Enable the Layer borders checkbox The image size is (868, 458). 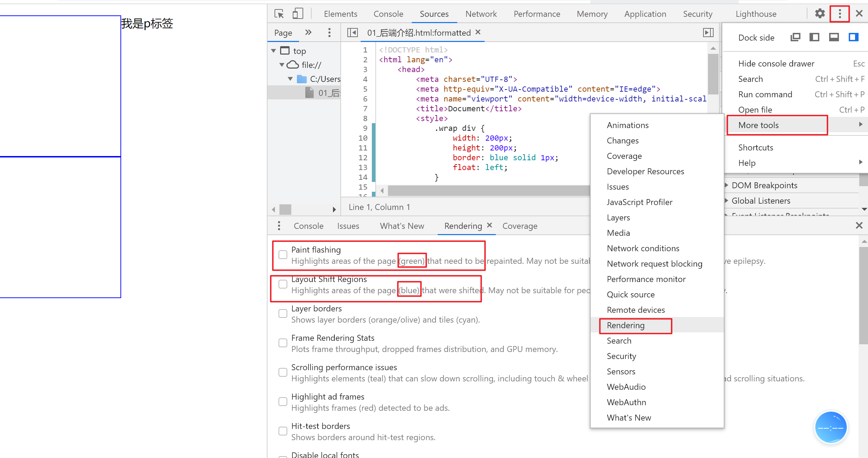tap(283, 313)
